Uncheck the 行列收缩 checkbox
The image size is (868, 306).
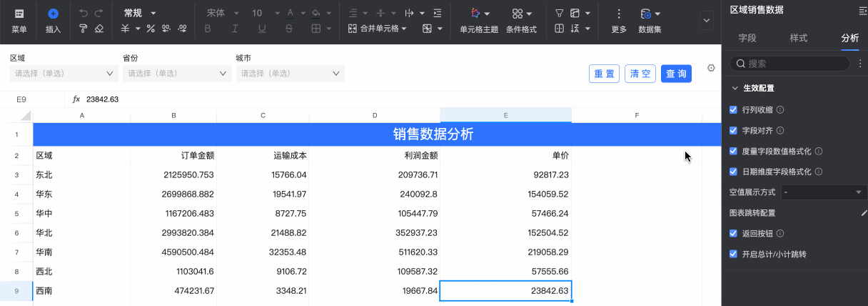pos(733,110)
